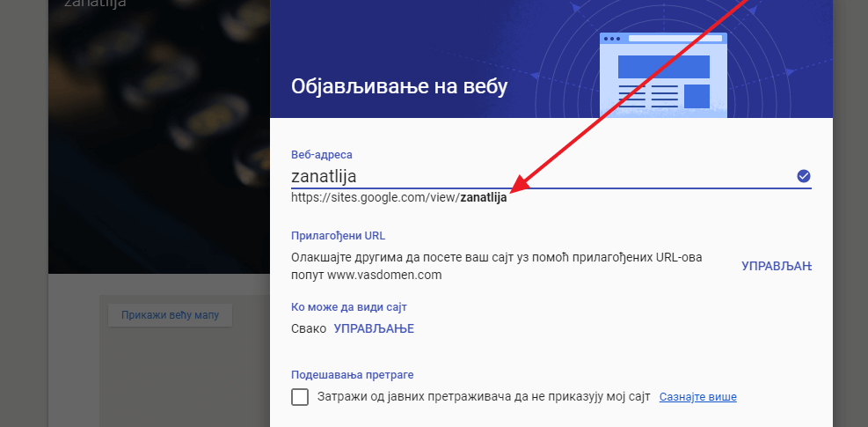Click the Ко може да види сајт heading
The height and width of the screenshot is (427, 868).
(x=349, y=306)
